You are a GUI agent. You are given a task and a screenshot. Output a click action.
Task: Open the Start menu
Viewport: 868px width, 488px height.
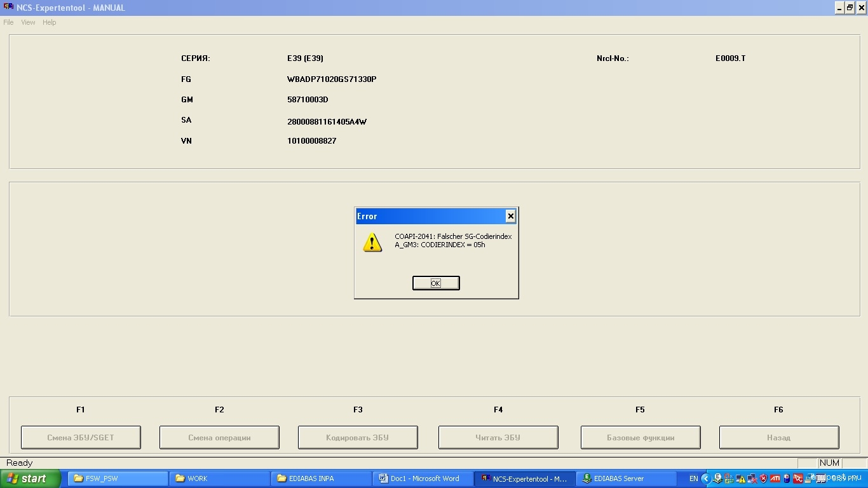point(30,478)
